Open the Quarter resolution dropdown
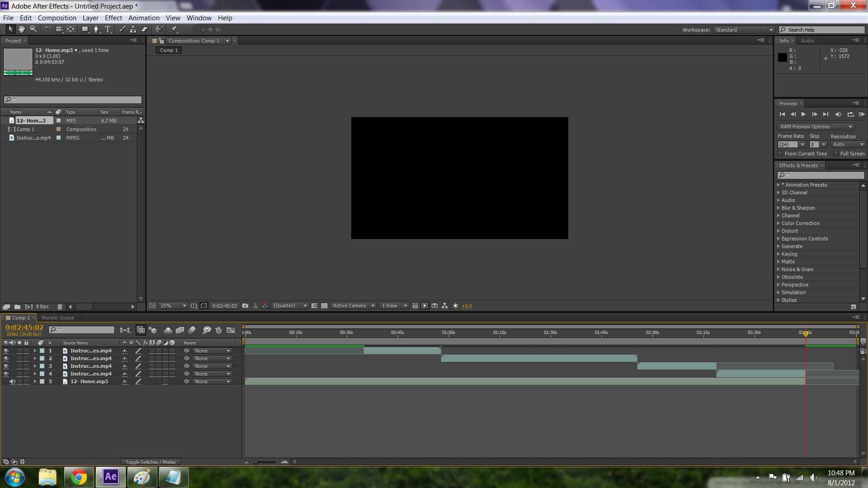This screenshot has width=868, height=488. pos(290,306)
